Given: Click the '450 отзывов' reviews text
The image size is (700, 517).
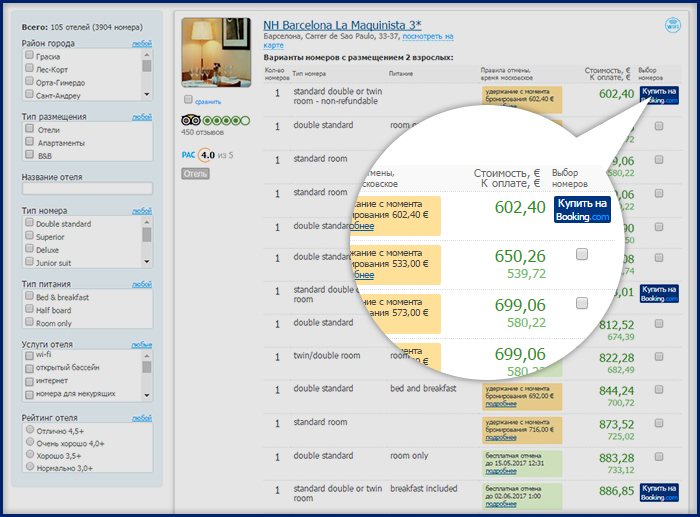Looking at the screenshot, I should 203,132.
